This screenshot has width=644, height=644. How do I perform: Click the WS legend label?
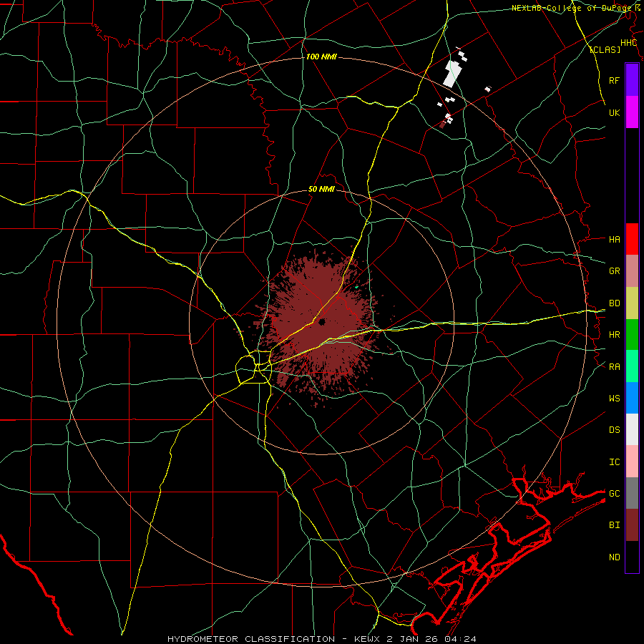[614, 399]
